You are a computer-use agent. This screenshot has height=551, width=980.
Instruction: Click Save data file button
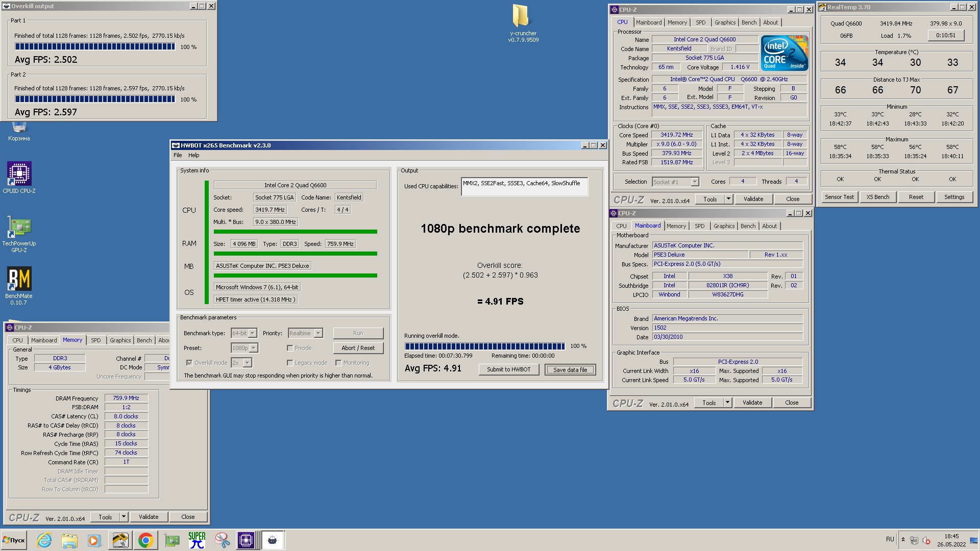(570, 369)
